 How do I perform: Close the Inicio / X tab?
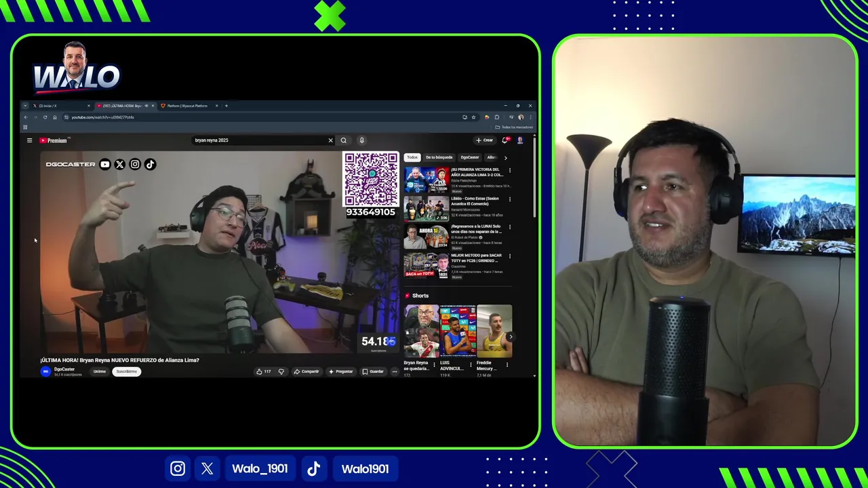[x=88, y=106]
